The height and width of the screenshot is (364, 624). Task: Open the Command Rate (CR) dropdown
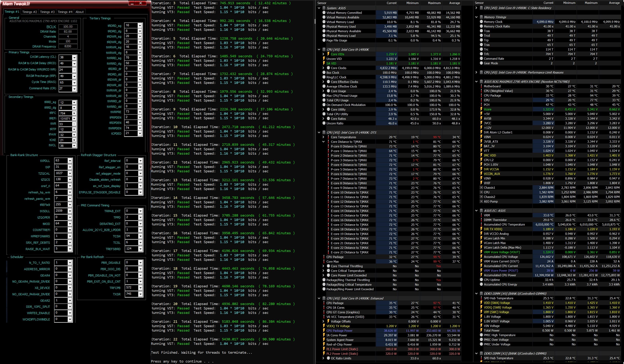pos(74,89)
